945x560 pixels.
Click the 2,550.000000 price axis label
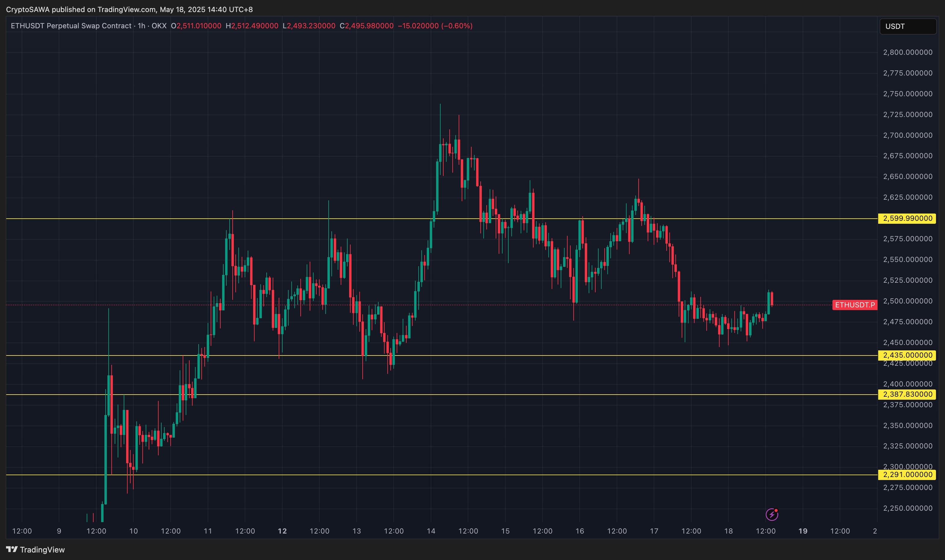point(908,260)
